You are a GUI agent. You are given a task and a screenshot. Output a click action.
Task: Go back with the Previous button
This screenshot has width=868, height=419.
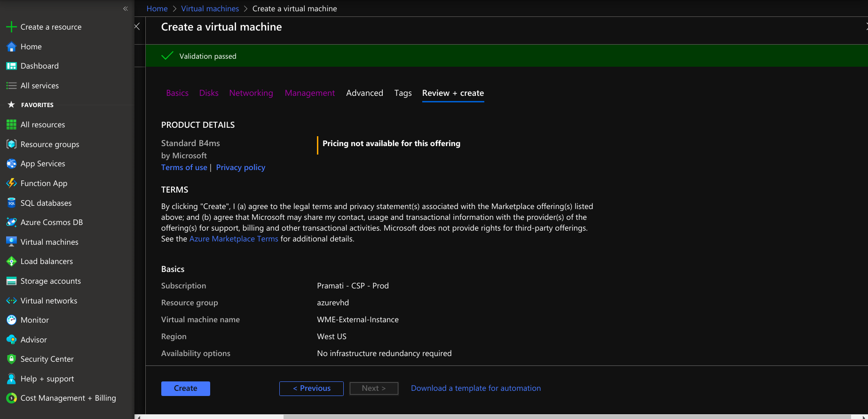[311, 388]
